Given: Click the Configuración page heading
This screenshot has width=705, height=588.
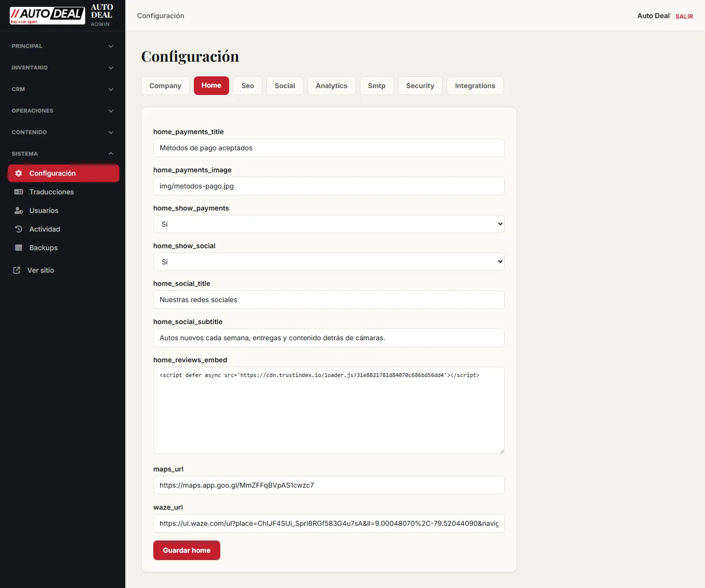Looking at the screenshot, I should point(190,56).
